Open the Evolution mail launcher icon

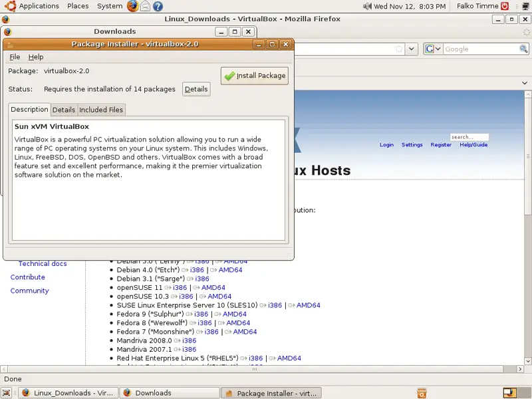point(145,6)
